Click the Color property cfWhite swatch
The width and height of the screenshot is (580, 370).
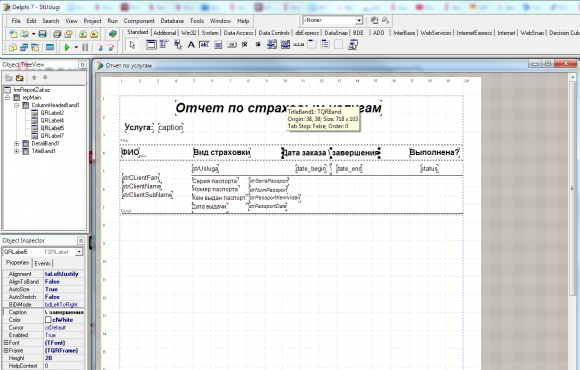click(x=48, y=320)
